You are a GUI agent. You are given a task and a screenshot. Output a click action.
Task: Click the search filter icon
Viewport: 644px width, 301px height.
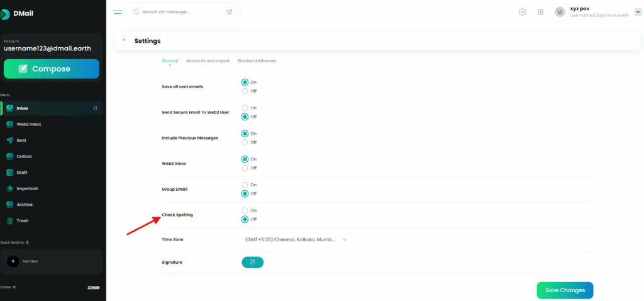pyautogui.click(x=229, y=12)
